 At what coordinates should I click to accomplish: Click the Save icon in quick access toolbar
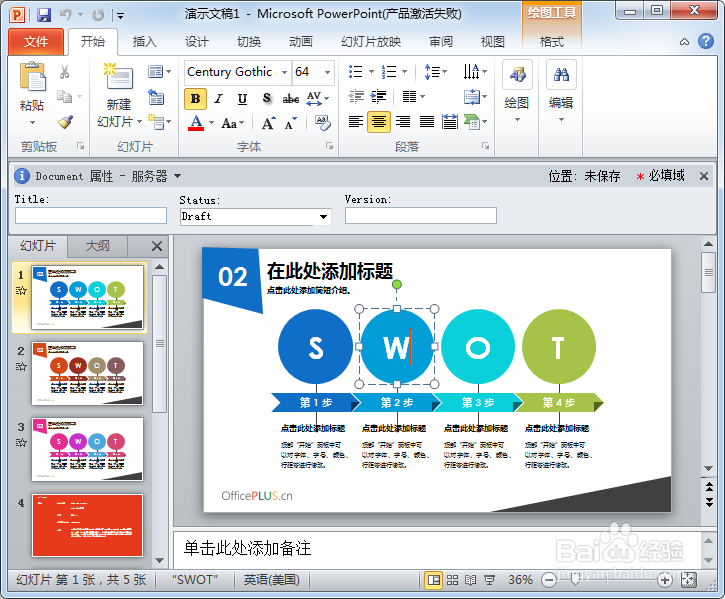[44, 15]
